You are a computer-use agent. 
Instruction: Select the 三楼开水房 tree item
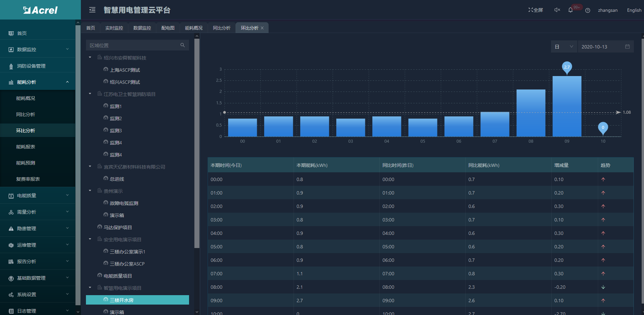(137, 300)
